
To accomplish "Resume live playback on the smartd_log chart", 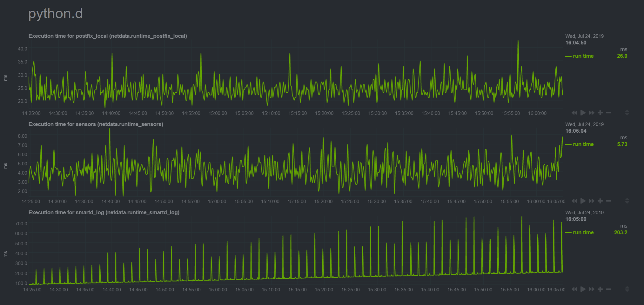I will click(x=583, y=289).
